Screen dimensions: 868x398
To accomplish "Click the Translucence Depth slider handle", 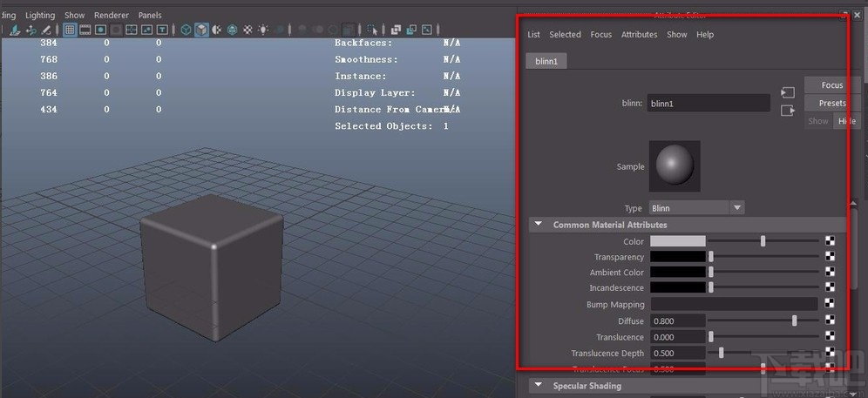I will tap(721, 353).
